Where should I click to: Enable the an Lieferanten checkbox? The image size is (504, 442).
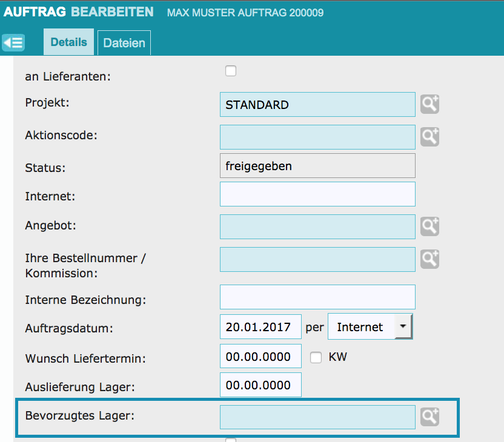[231, 71]
